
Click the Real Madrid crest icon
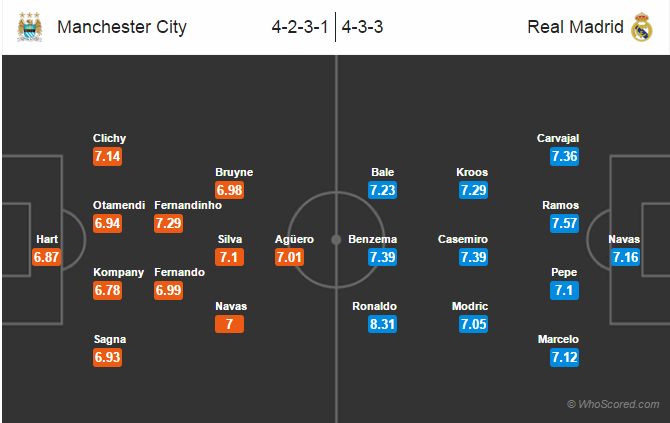pyautogui.click(x=642, y=27)
